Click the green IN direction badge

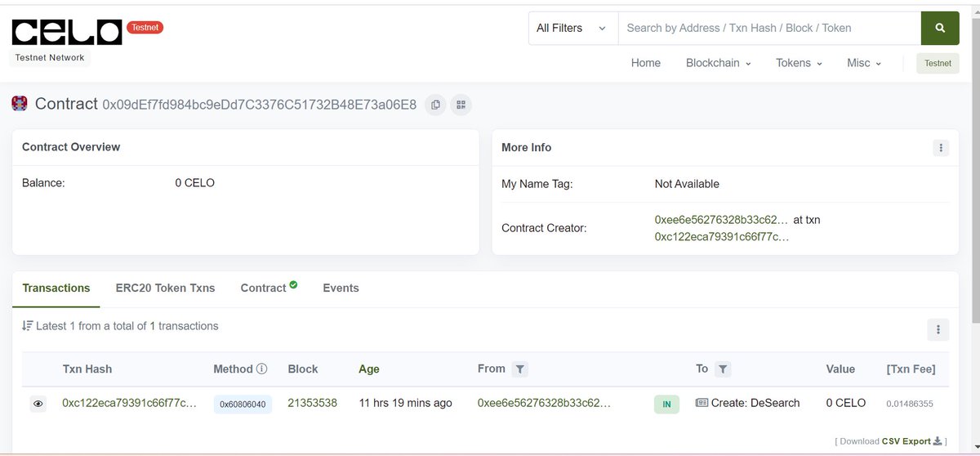pyautogui.click(x=666, y=404)
